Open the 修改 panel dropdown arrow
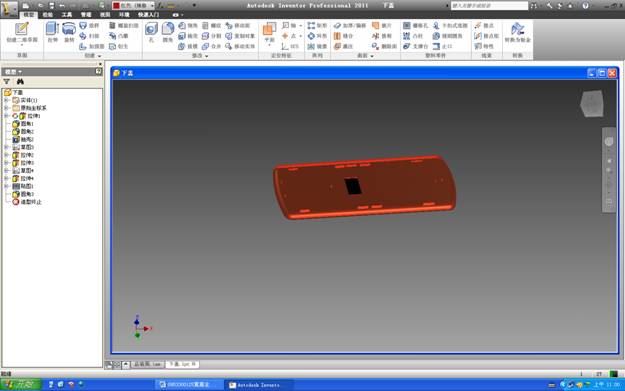This screenshot has height=391, width=625. pyautogui.click(x=206, y=56)
